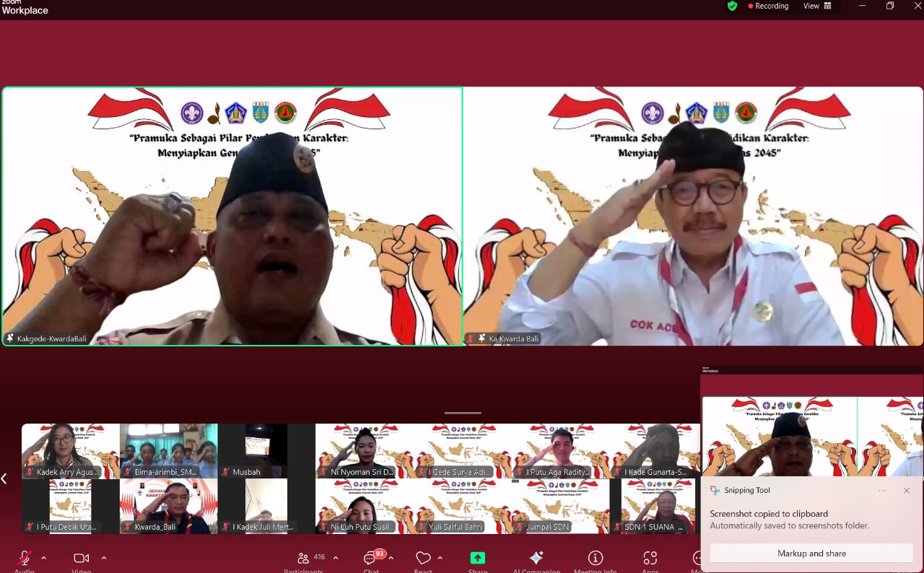Open the AI Companion sparkle icon
Image resolution: width=924 pixels, height=573 pixels.
(x=536, y=558)
